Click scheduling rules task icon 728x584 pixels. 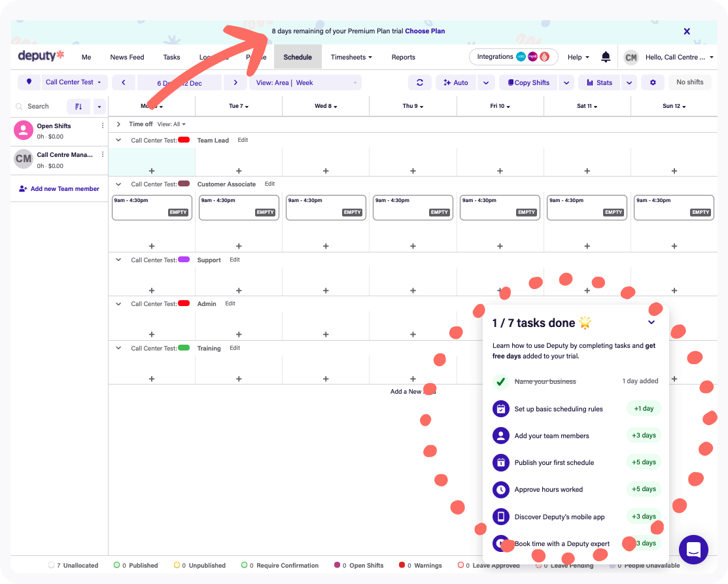click(x=500, y=409)
